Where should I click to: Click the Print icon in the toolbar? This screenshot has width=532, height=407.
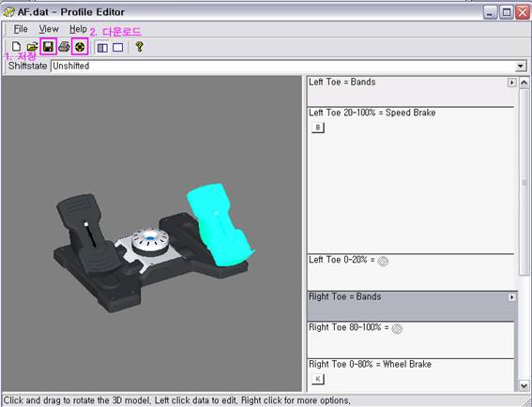click(64, 47)
